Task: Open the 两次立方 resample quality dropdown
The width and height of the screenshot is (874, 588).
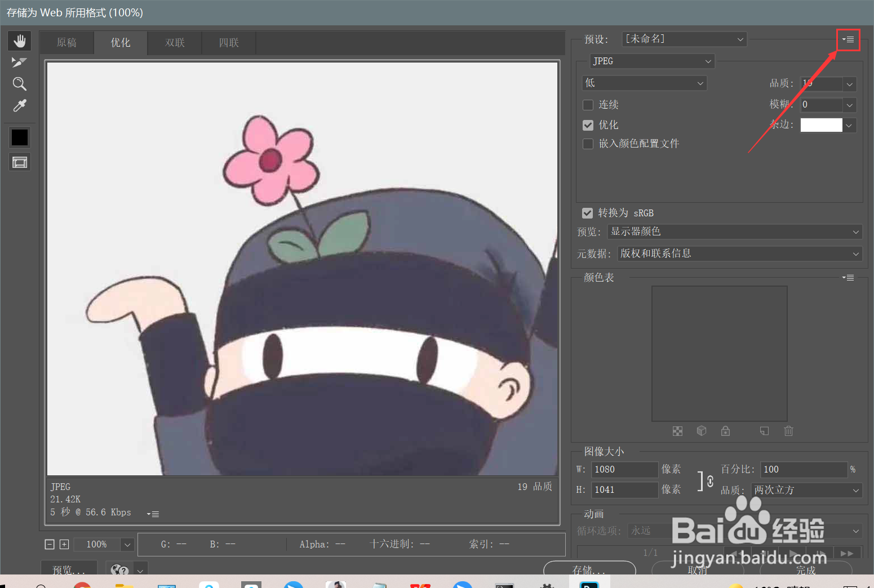Action: click(806, 490)
